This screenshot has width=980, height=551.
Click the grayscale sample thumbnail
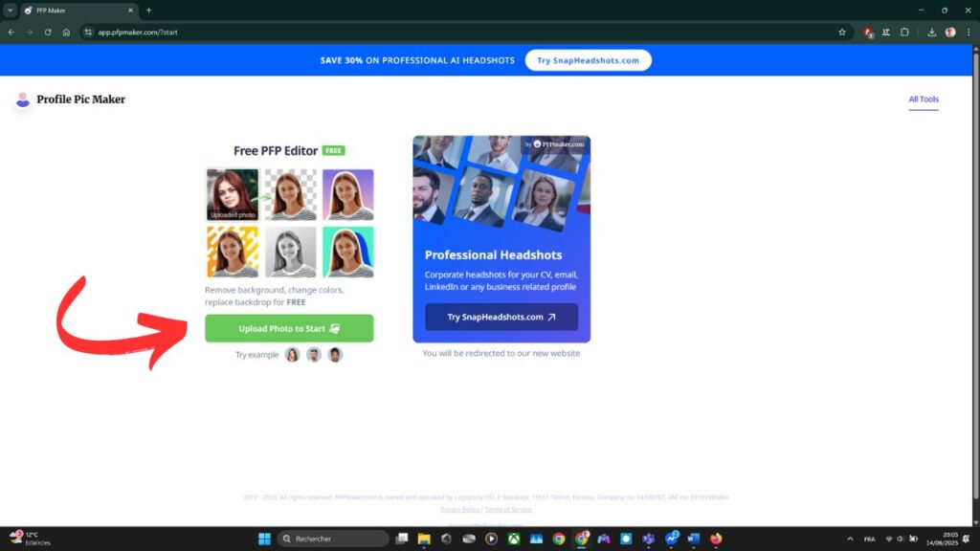coord(291,252)
